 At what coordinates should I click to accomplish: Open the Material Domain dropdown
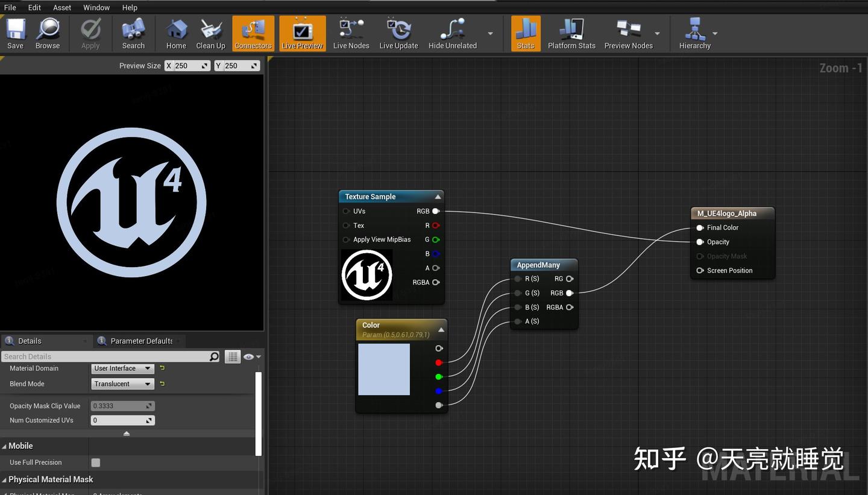click(122, 368)
